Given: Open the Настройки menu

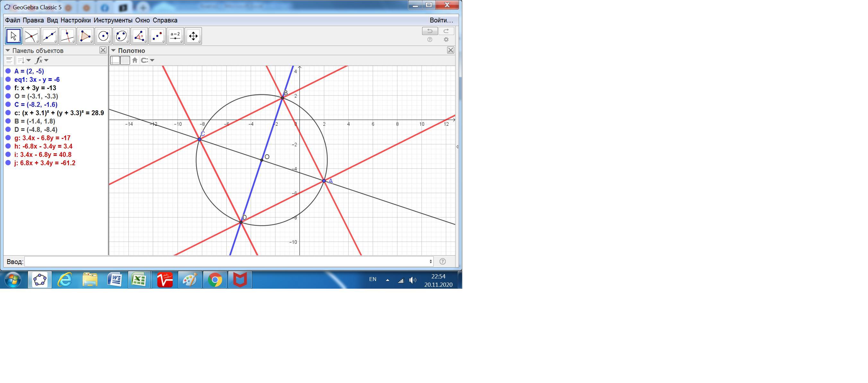Looking at the screenshot, I should 75,20.
